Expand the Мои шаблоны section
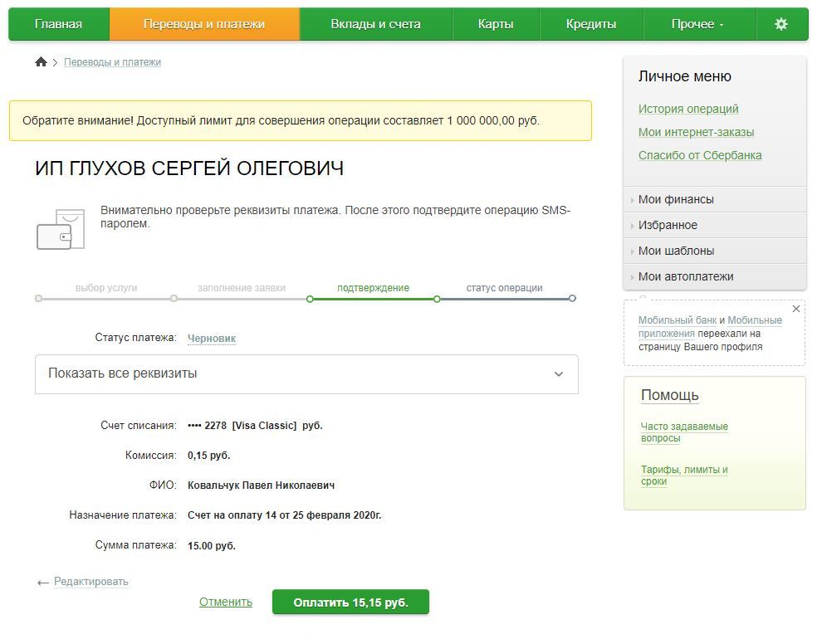 point(715,251)
